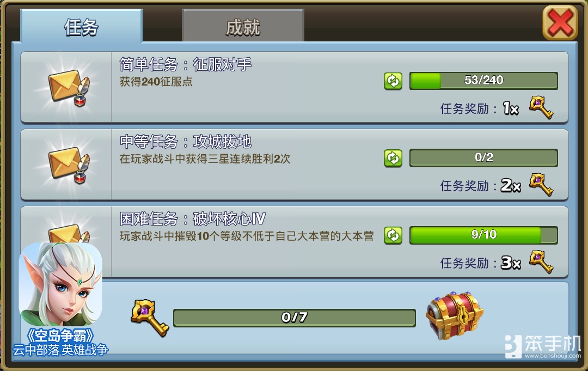Click the 0/2 progress bar

(x=483, y=158)
